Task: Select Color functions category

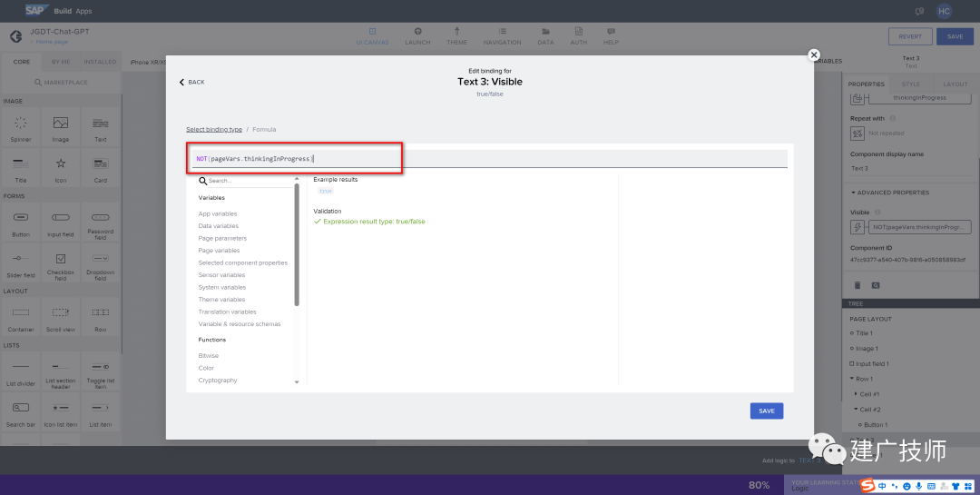Action: [x=206, y=368]
